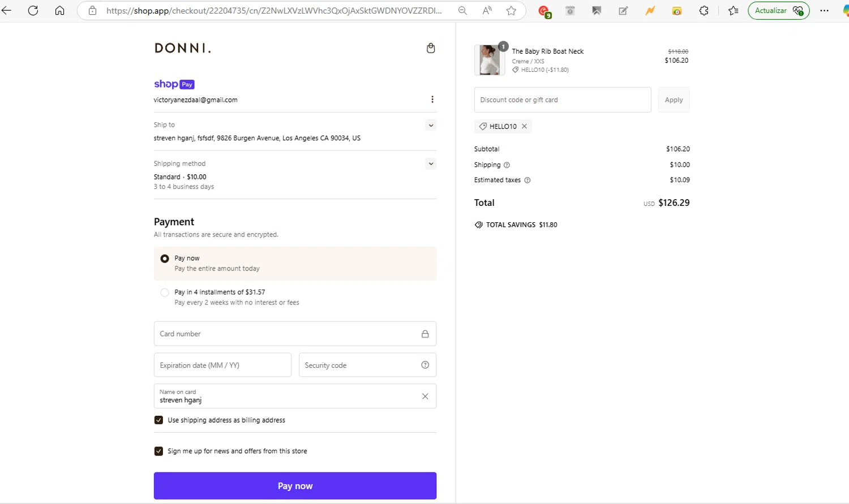849x504 pixels.
Task: Remove the HELLO10 discount code
Action: 524,126
